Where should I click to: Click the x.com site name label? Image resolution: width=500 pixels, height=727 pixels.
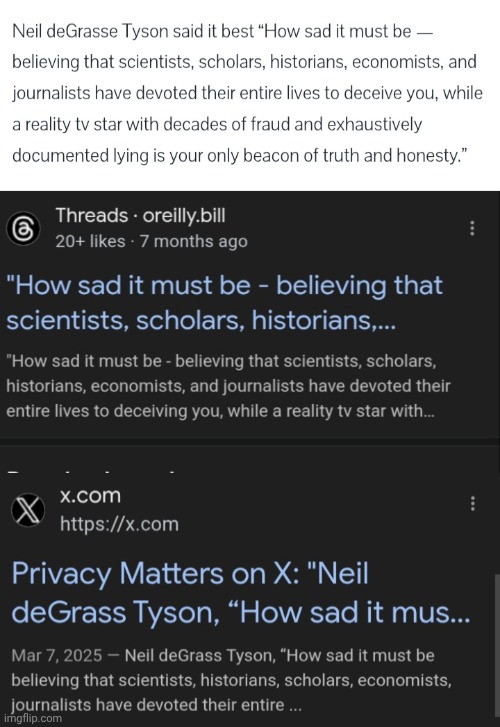point(90,496)
